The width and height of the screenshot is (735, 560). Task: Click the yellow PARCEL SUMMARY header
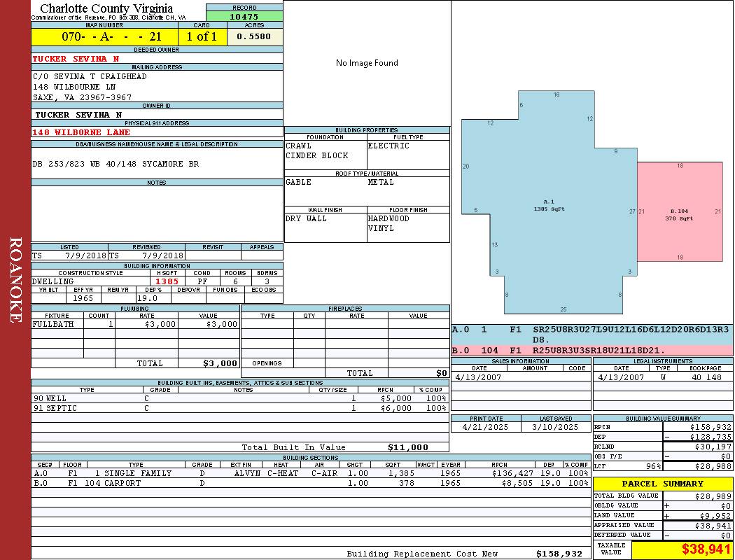[x=662, y=484]
